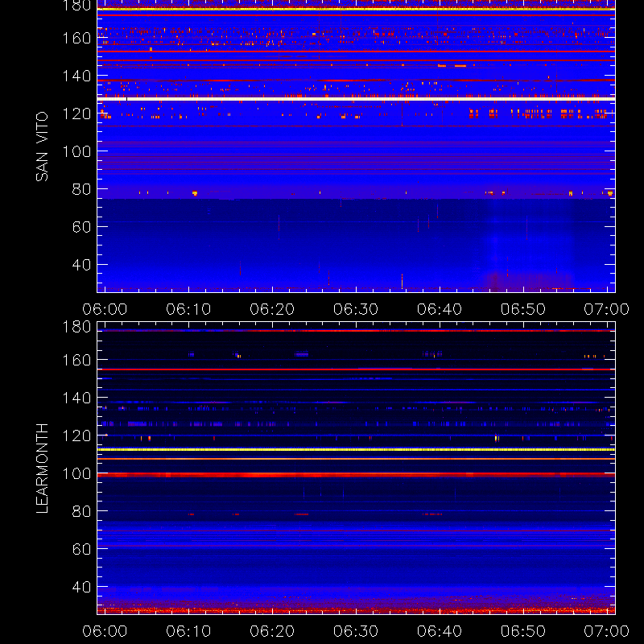
Task: Pick the 40 frequency label on Learmonth axis
Action: point(81,587)
